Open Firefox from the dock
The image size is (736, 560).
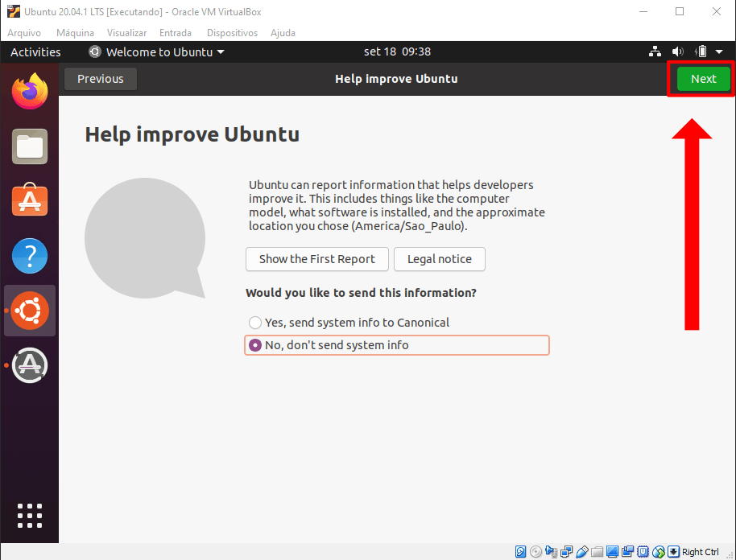click(30, 92)
